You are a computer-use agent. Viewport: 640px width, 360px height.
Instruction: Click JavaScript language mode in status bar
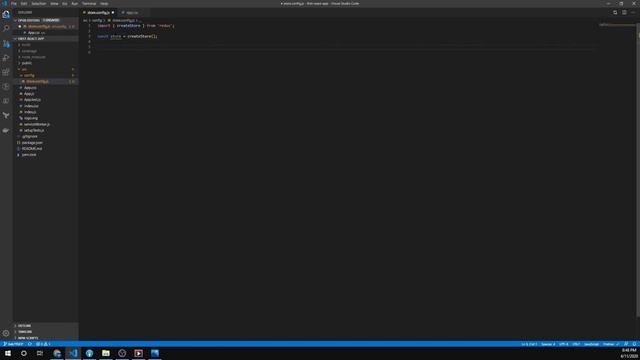pyautogui.click(x=591, y=344)
